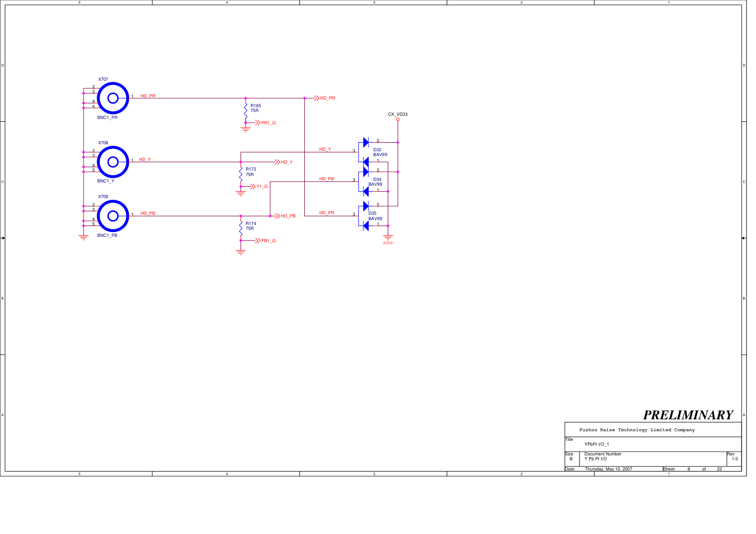Select the AGND ground symbol

pyautogui.click(x=388, y=237)
